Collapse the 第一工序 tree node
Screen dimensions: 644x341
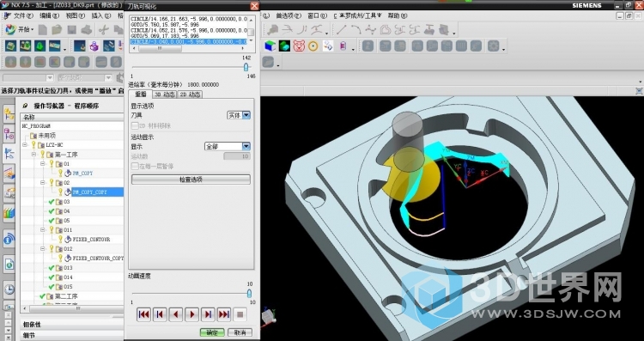coord(33,155)
